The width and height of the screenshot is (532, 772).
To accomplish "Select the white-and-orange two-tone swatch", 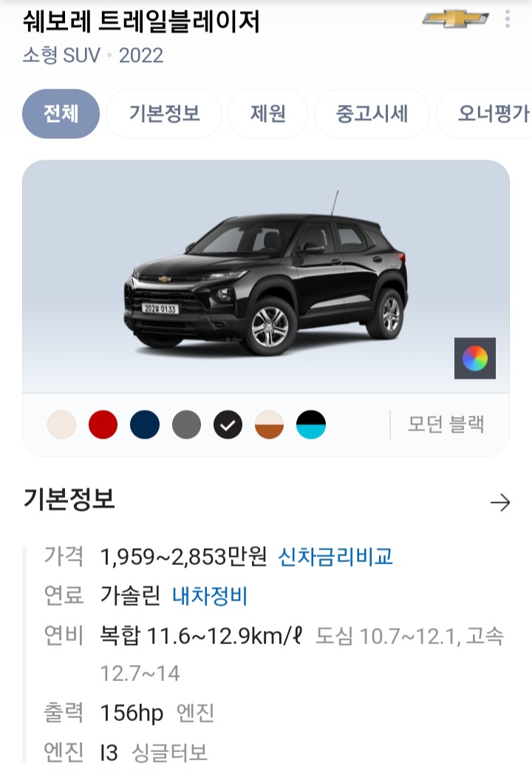I will pyautogui.click(x=269, y=424).
